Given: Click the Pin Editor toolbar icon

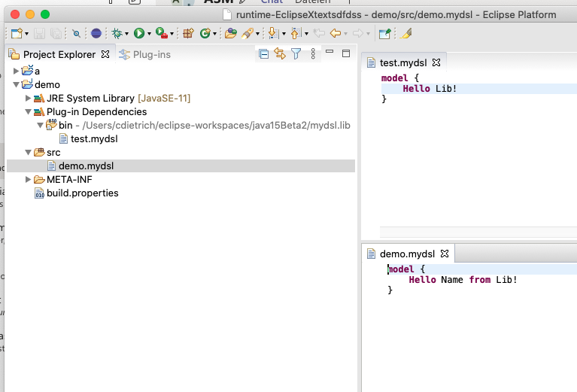Looking at the screenshot, I should point(384,34).
